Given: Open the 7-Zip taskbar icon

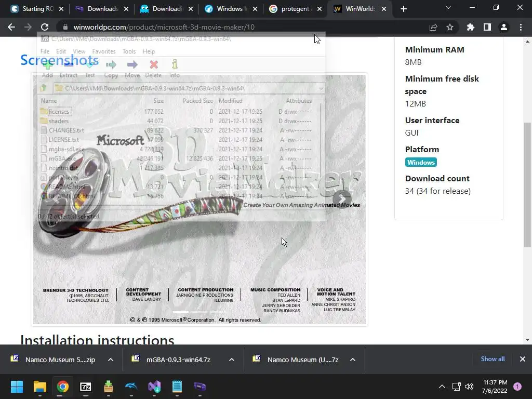Looking at the screenshot, I should click(86, 387).
